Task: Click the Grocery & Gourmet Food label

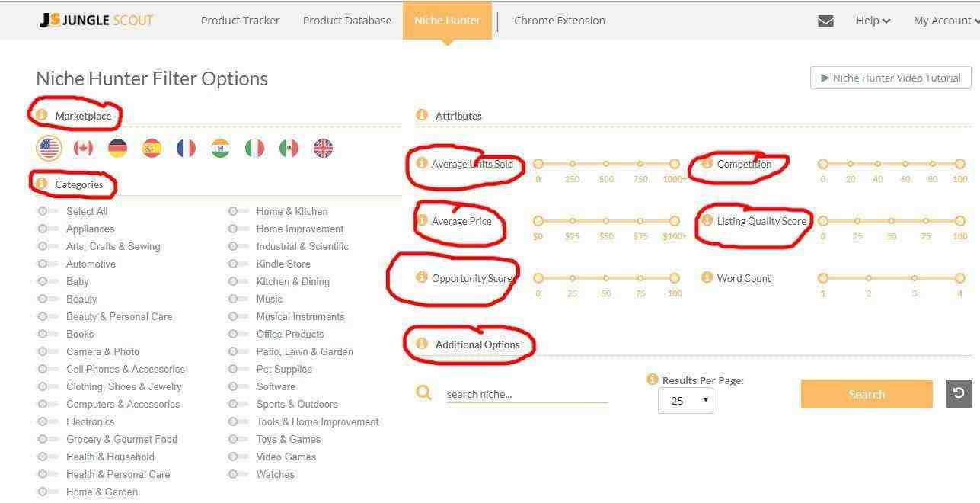Action: [122, 439]
